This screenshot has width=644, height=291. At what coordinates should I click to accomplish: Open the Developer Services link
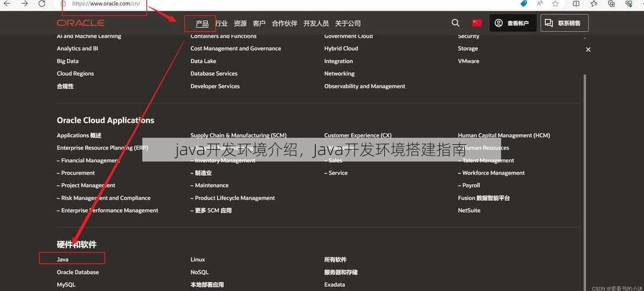[x=215, y=86]
